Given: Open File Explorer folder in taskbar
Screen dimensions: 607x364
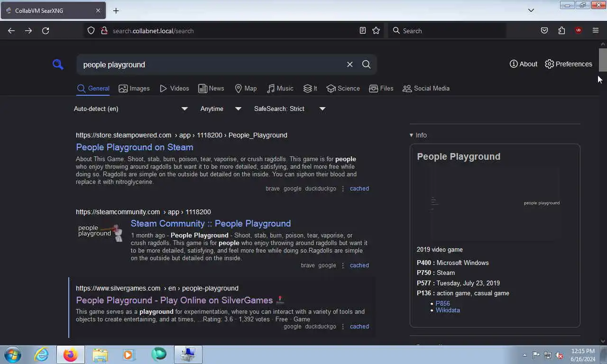Looking at the screenshot, I should pyautogui.click(x=100, y=355).
